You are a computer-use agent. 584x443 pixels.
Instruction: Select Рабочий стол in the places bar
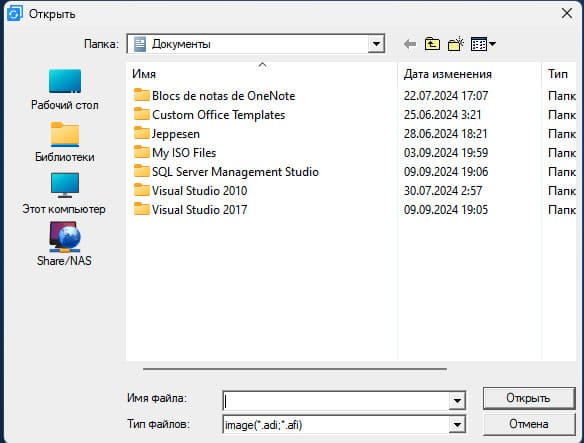[65, 90]
